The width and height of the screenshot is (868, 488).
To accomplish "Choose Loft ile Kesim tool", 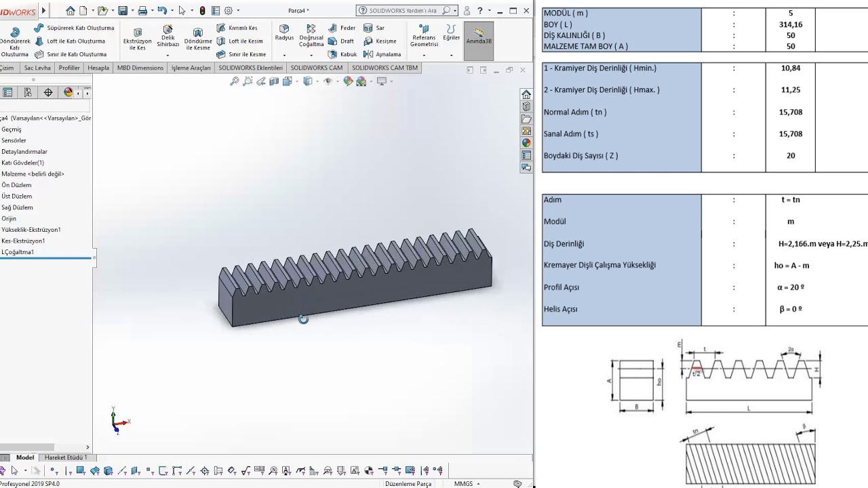I will click(239, 41).
